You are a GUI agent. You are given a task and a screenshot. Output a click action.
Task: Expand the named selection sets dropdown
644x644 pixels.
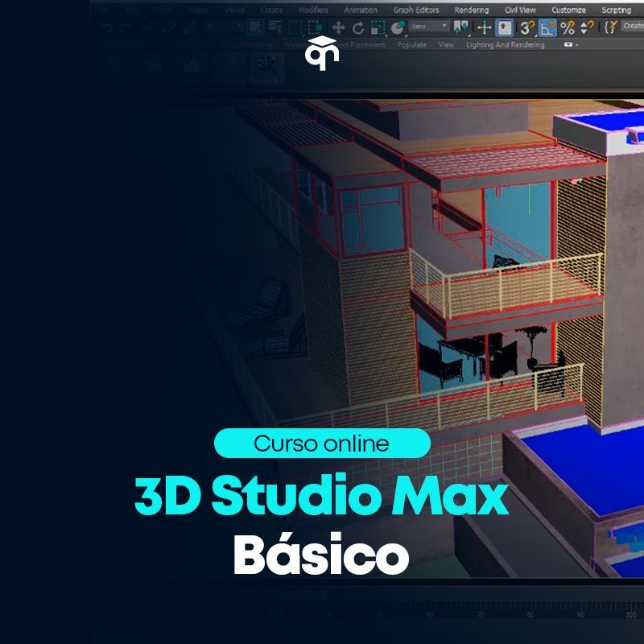point(632,27)
